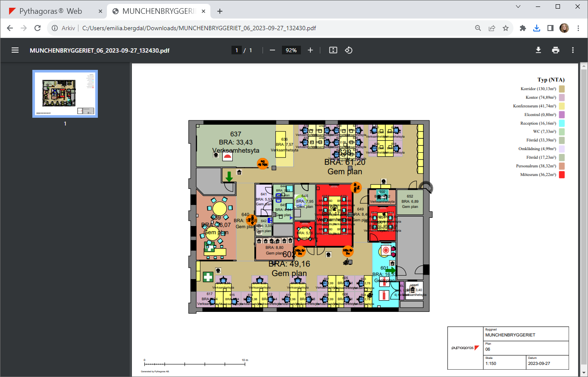The image size is (588, 377).
Task: Click the red Mötesrum legend swatch
Action: click(x=562, y=175)
